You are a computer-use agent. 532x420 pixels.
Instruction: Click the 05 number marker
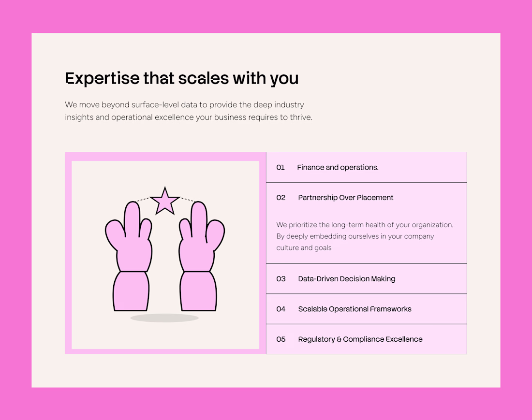coord(281,339)
